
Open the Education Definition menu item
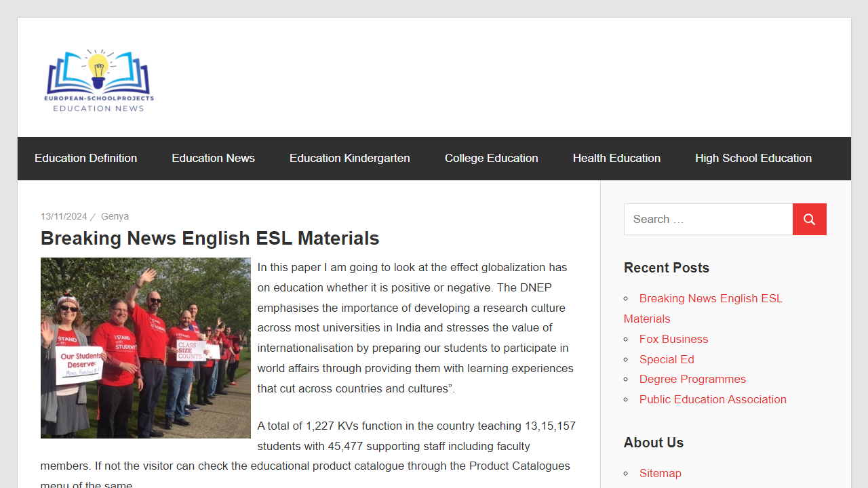pos(85,158)
